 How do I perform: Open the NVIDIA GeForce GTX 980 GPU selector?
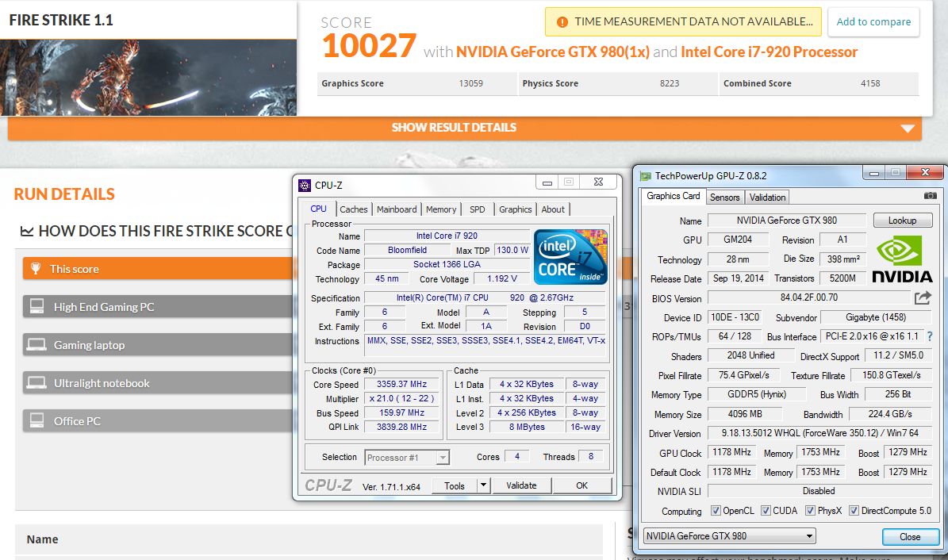(729, 536)
